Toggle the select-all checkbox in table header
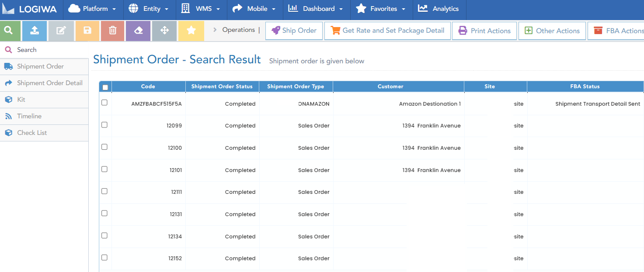 (x=105, y=87)
